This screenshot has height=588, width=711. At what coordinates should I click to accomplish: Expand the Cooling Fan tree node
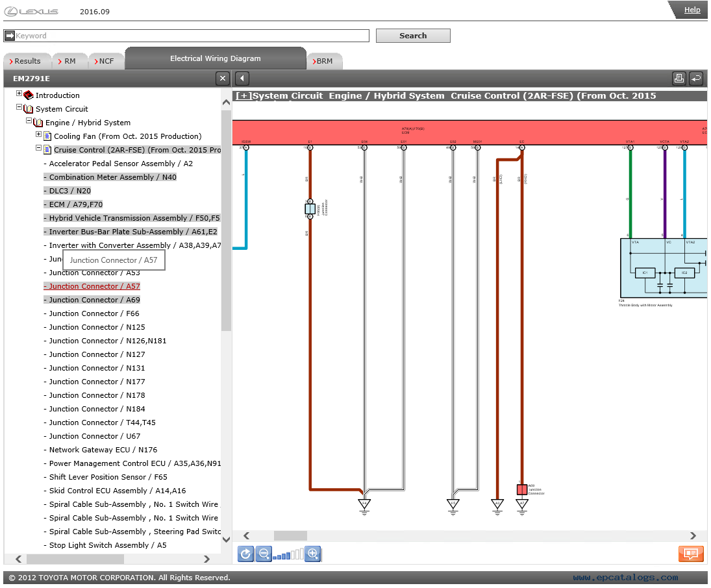(x=38, y=134)
